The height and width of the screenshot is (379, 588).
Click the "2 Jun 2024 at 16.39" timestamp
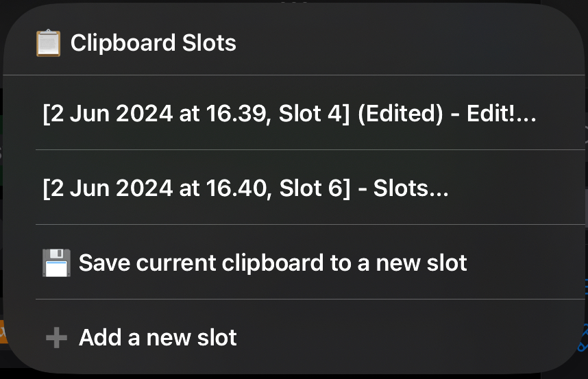click(x=158, y=113)
